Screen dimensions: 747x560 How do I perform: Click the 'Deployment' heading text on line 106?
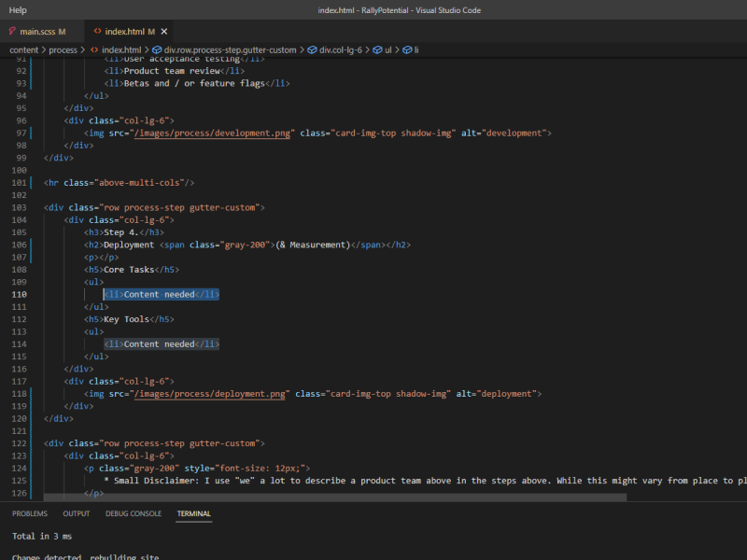pyautogui.click(x=129, y=245)
